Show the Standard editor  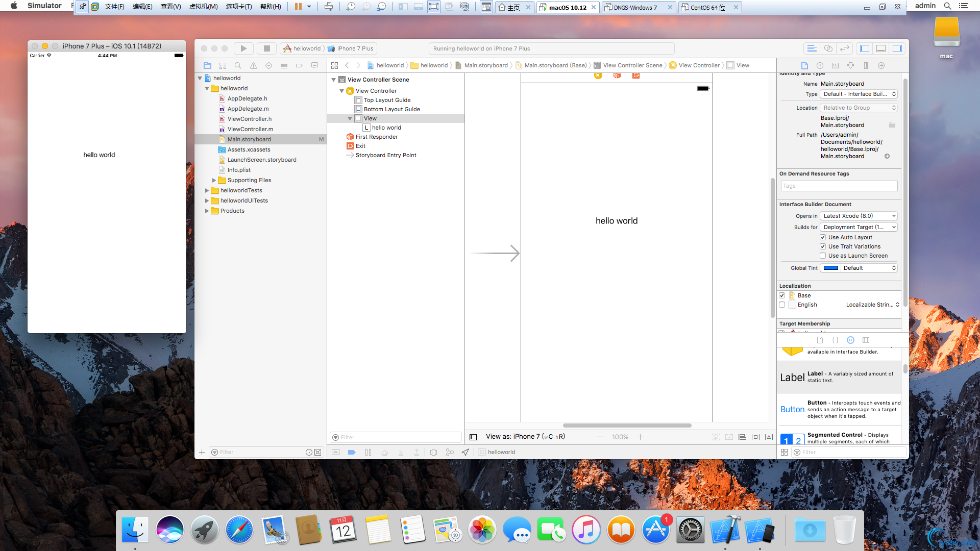(812, 48)
